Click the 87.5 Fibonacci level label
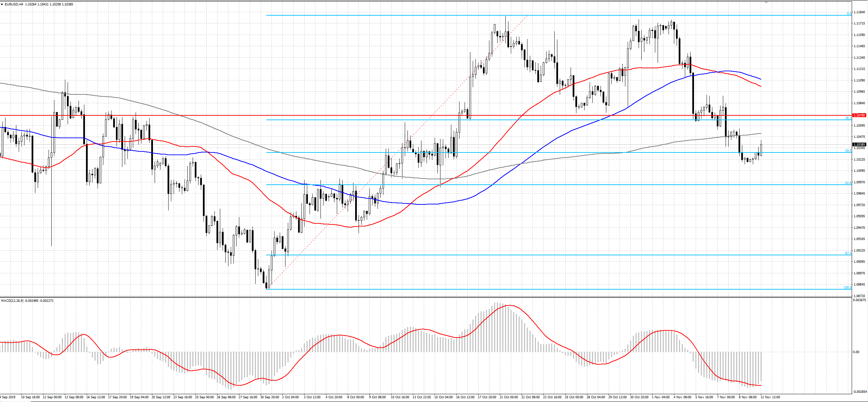This screenshot has height=402, width=868. 848,253
